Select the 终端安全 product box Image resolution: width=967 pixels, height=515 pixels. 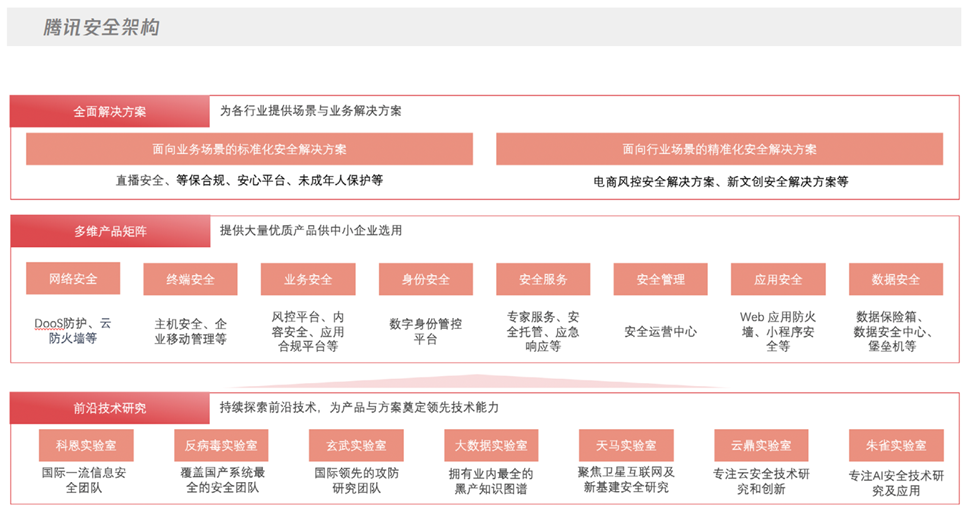click(191, 279)
